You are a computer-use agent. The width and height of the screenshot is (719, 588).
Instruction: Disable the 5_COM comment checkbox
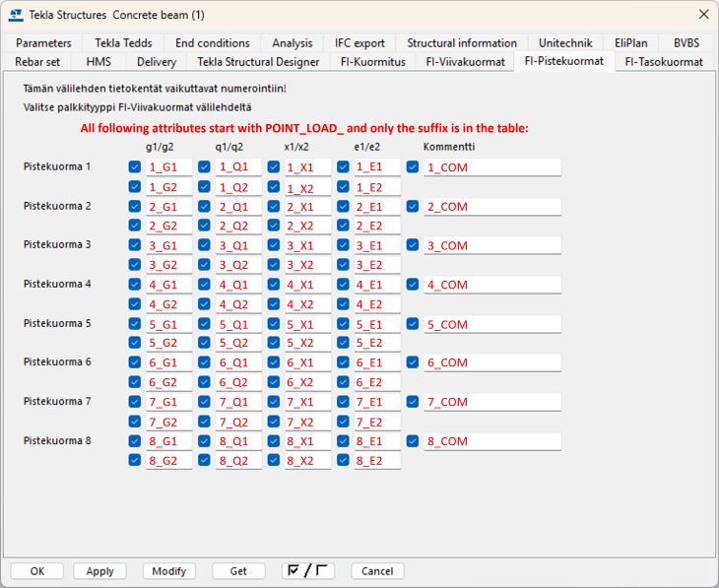coord(413,324)
